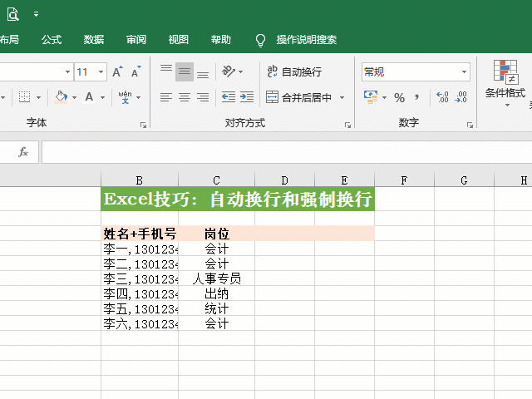Click the wén phonetic guide icon
532x399 pixels.
point(126,97)
